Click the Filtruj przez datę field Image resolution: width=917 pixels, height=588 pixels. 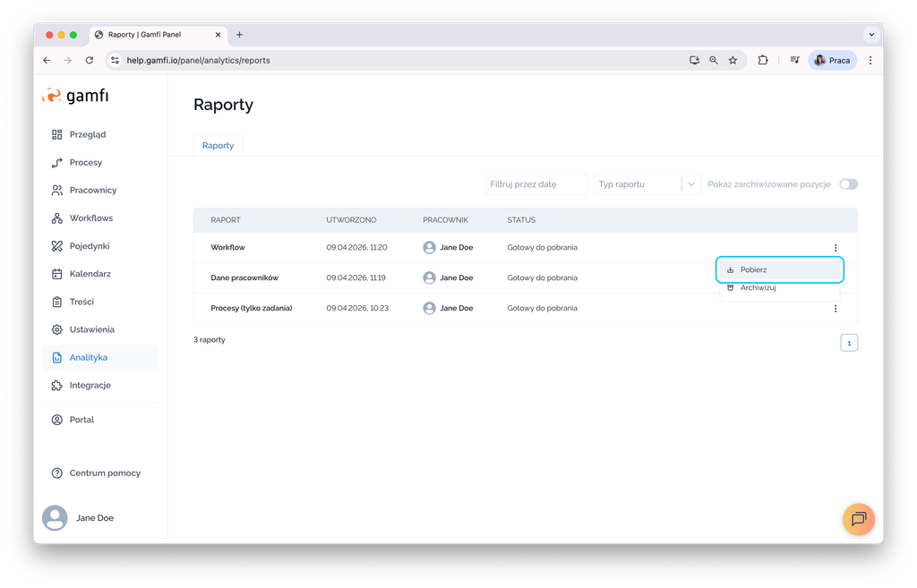(x=536, y=184)
